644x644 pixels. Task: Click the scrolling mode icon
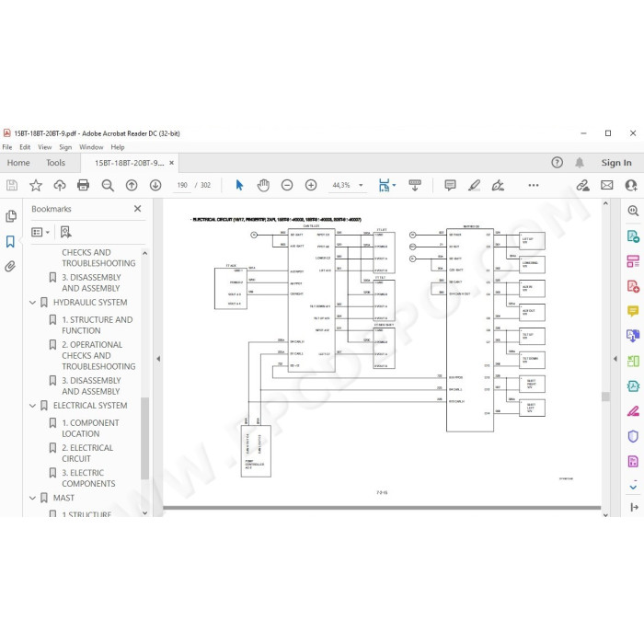click(415, 185)
